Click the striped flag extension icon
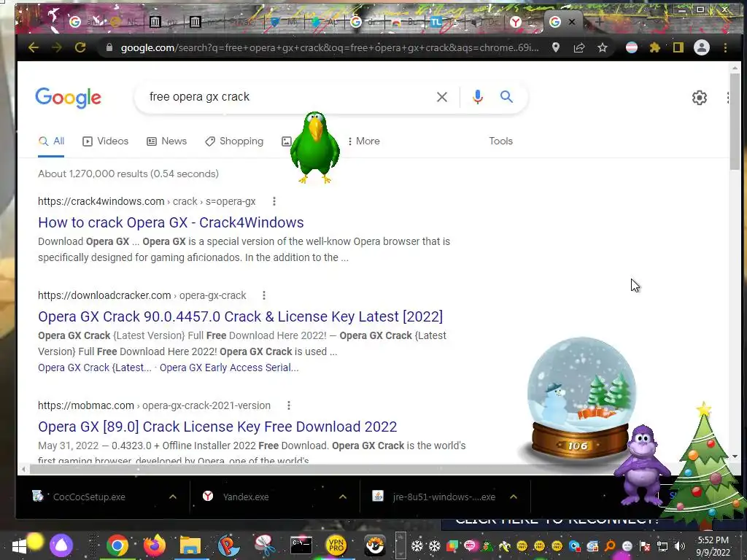 coord(632,47)
